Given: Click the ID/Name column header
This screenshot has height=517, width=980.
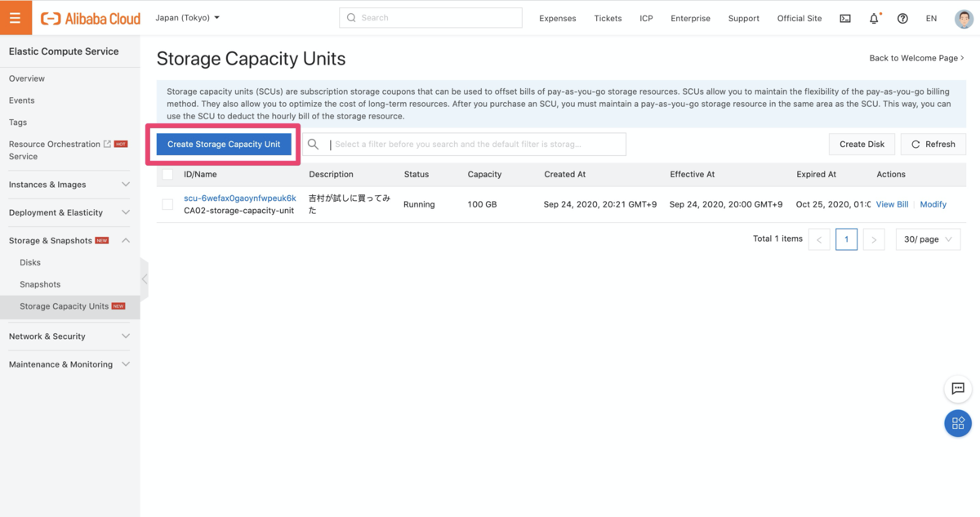Looking at the screenshot, I should click(200, 174).
